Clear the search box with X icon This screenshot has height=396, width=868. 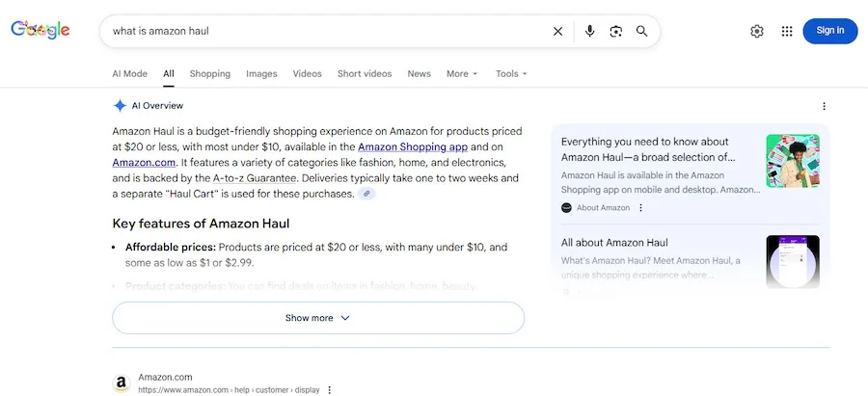(557, 32)
